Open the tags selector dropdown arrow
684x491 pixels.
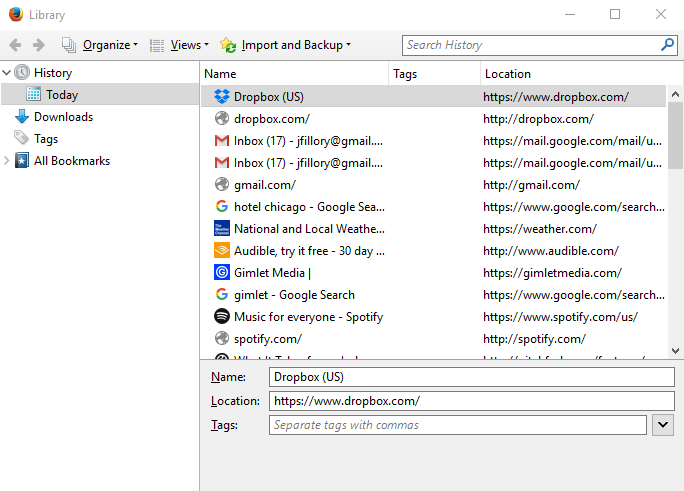click(x=662, y=425)
